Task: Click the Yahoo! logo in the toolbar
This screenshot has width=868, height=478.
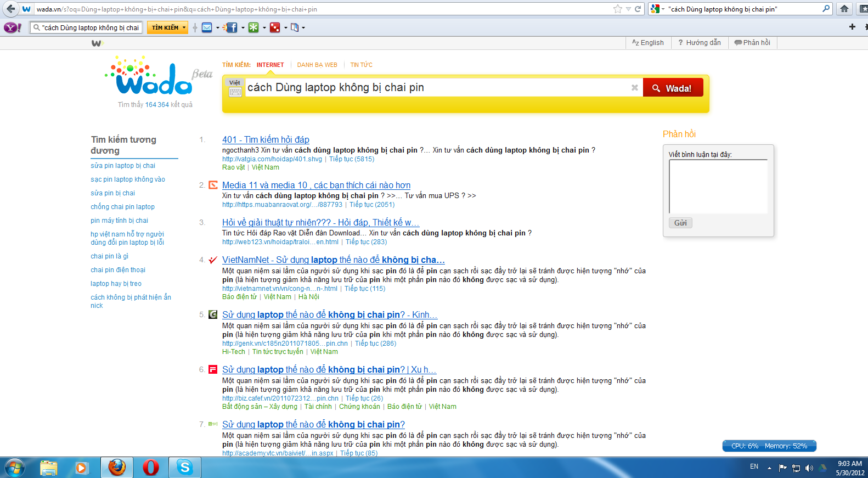Action: pos(13,27)
